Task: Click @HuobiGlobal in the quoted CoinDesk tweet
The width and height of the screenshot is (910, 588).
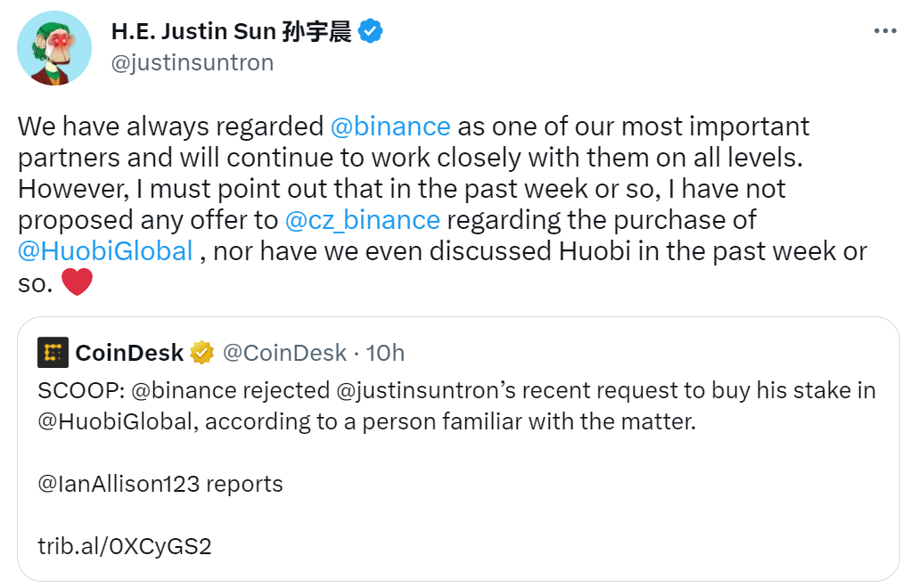Action: coord(115,421)
